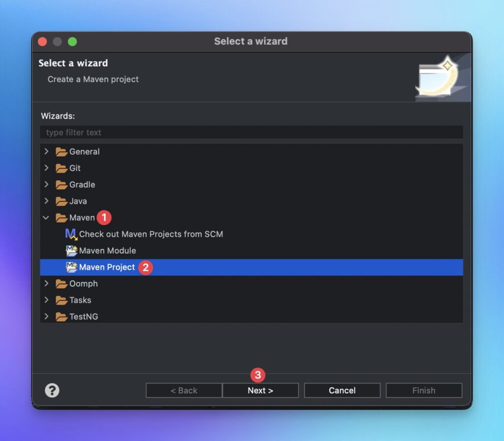Select the General row label
Screen dimensions: 504x441
click(x=85, y=152)
